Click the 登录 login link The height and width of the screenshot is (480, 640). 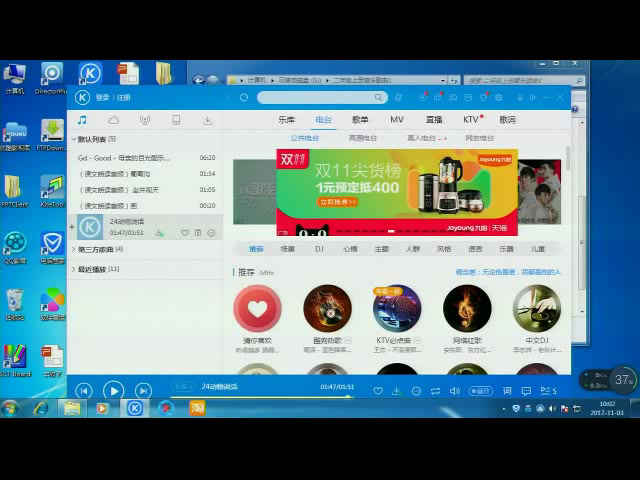pos(102,98)
